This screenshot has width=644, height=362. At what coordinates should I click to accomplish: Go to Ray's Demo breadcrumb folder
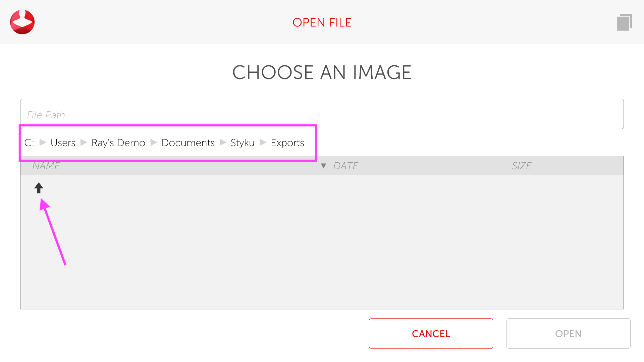(118, 143)
